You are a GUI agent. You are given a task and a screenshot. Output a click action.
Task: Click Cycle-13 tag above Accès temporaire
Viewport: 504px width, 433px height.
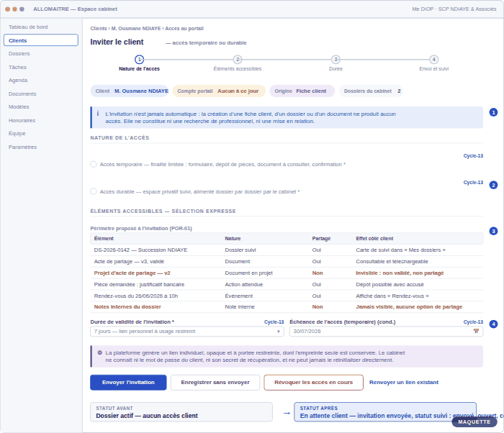473,156
